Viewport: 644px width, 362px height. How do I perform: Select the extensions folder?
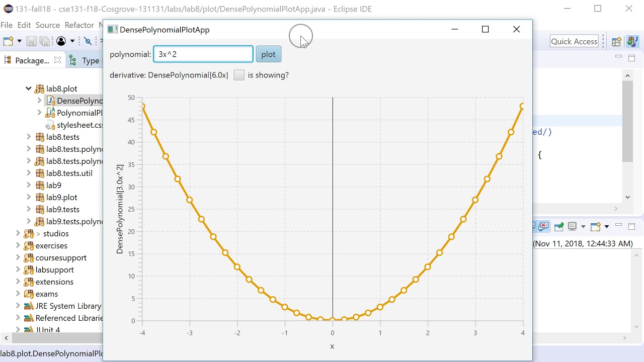54,282
